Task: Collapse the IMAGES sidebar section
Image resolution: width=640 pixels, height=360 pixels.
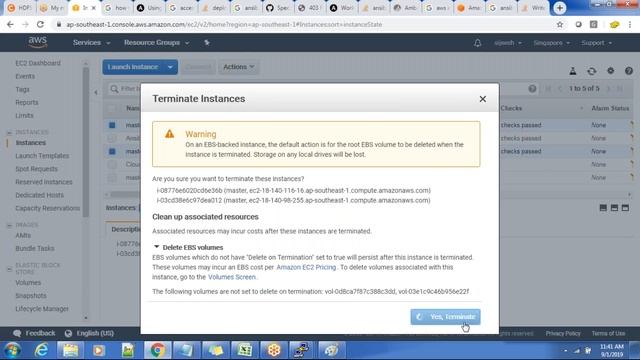Action: point(9,225)
